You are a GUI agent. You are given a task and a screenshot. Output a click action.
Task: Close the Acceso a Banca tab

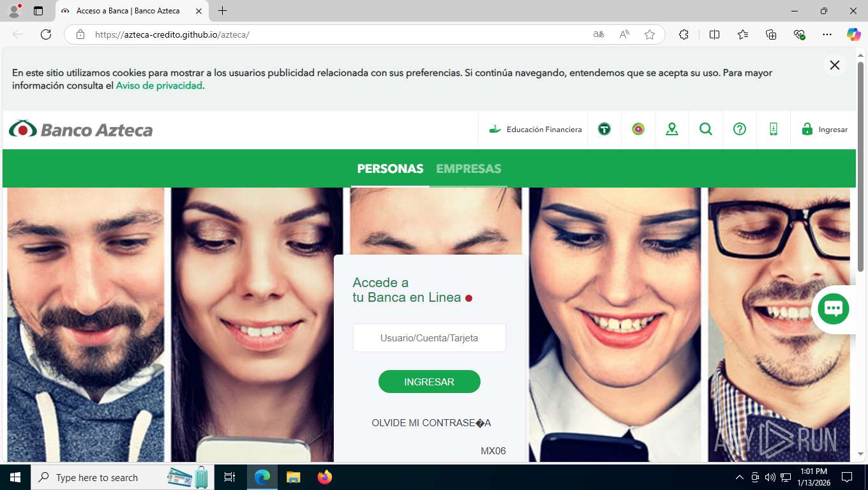[x=198, y=11]
